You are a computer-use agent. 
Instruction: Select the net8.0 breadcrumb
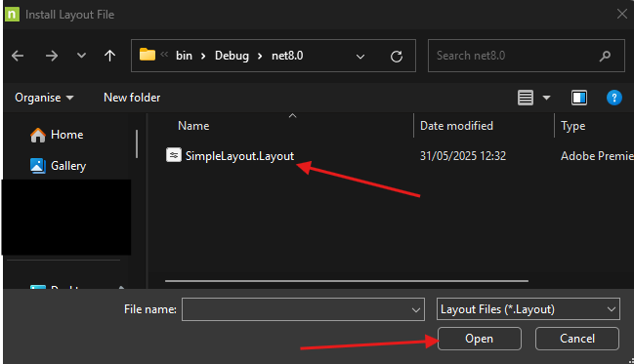[x=287, y=56]
